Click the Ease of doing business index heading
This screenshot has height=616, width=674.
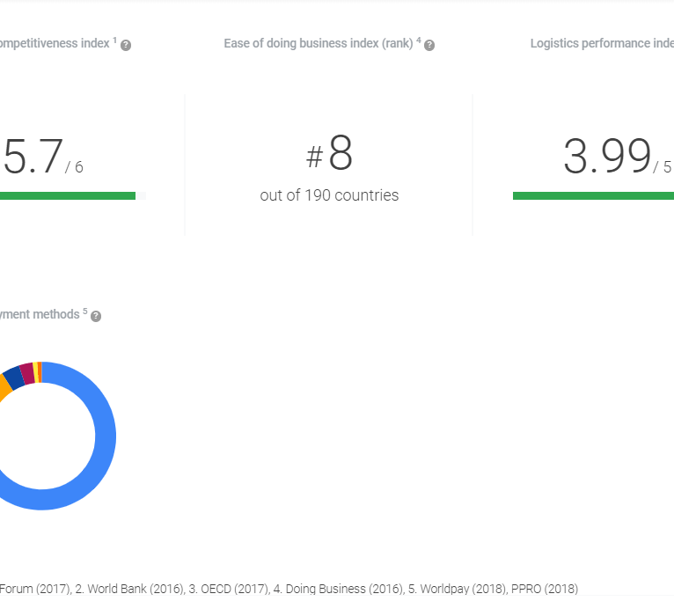coord(318,44)
